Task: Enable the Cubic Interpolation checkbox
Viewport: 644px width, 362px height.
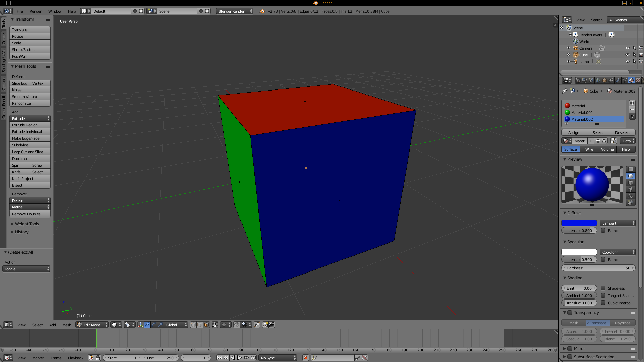Action: tap(603, 303)
